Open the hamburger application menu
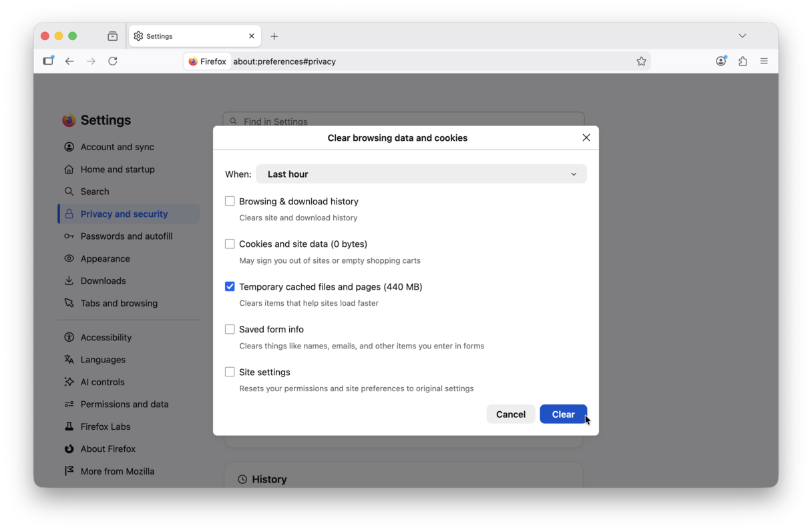The image size is (812, 532). click(x=764, y=61)
